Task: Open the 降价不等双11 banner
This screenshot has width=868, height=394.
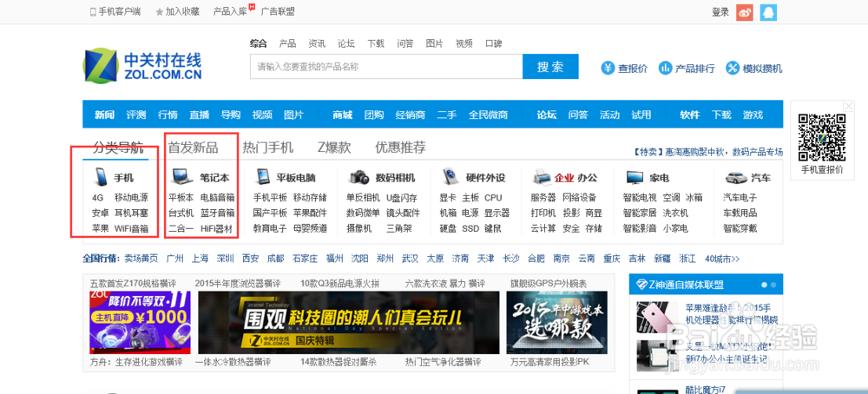Action: tap(140, 323)
